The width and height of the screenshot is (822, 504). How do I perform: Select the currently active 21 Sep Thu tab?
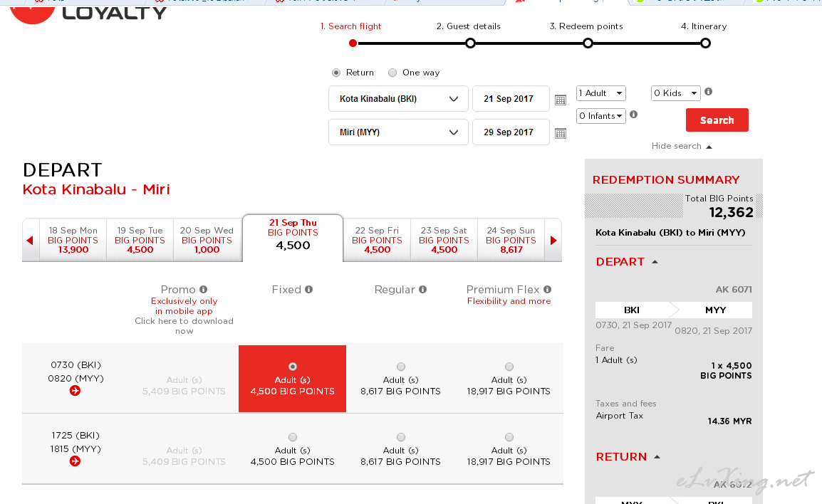click(293, 237)
